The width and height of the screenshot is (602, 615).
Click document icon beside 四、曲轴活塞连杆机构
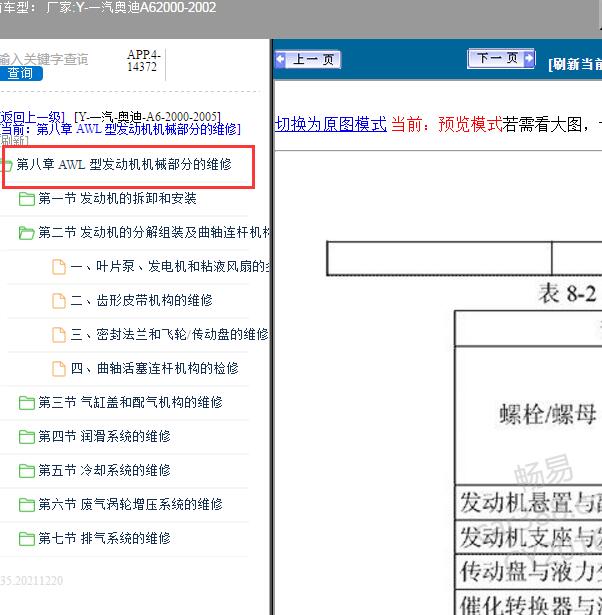[x=59, y=369]
